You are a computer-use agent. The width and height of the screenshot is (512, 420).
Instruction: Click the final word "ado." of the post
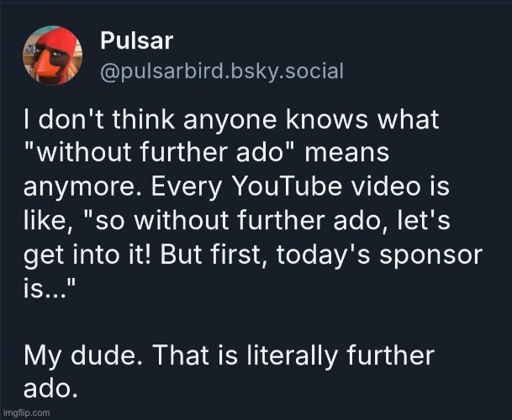coord(50,389)
